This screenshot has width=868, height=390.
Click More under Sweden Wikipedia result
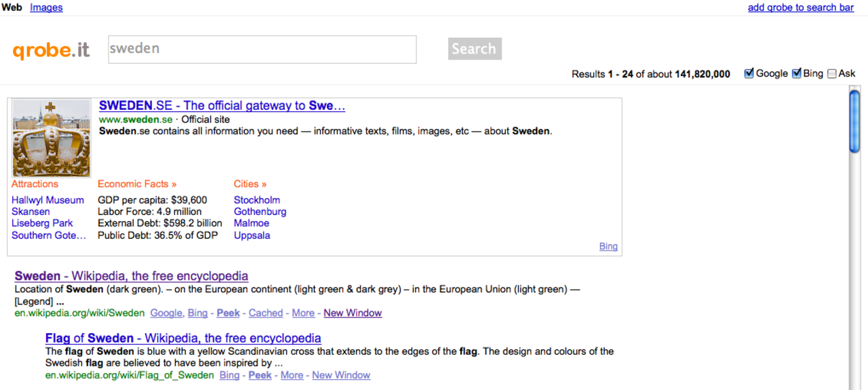(303, 313)
